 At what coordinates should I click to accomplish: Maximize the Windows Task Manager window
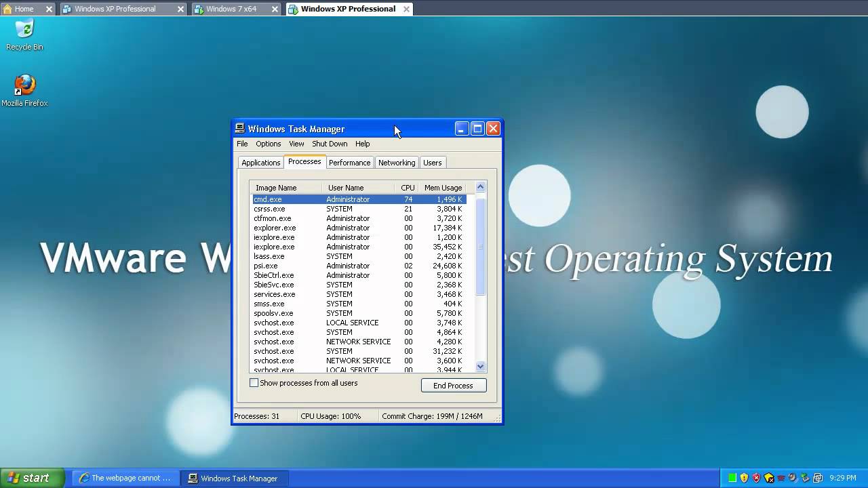[x=477, y=129]
